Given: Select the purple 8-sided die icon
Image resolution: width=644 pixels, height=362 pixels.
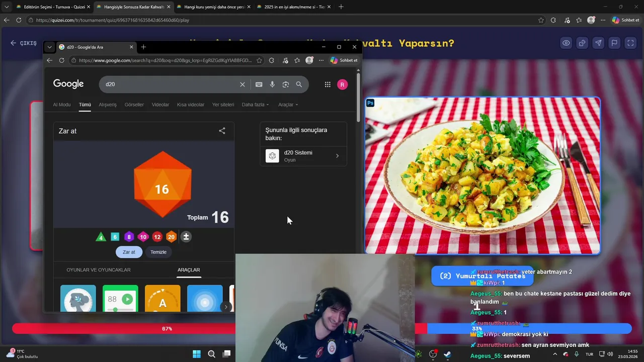Looking at the screenshot, I should (129, 237).
